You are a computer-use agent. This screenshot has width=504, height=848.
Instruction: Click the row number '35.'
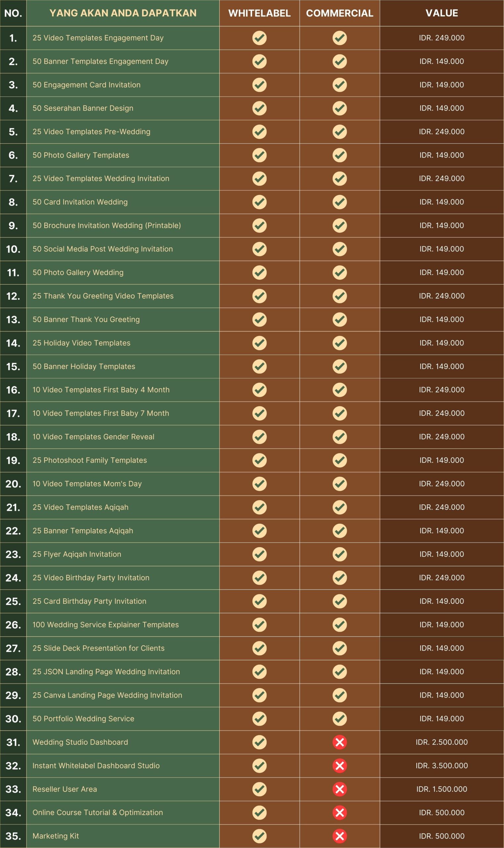click(13, 836)
